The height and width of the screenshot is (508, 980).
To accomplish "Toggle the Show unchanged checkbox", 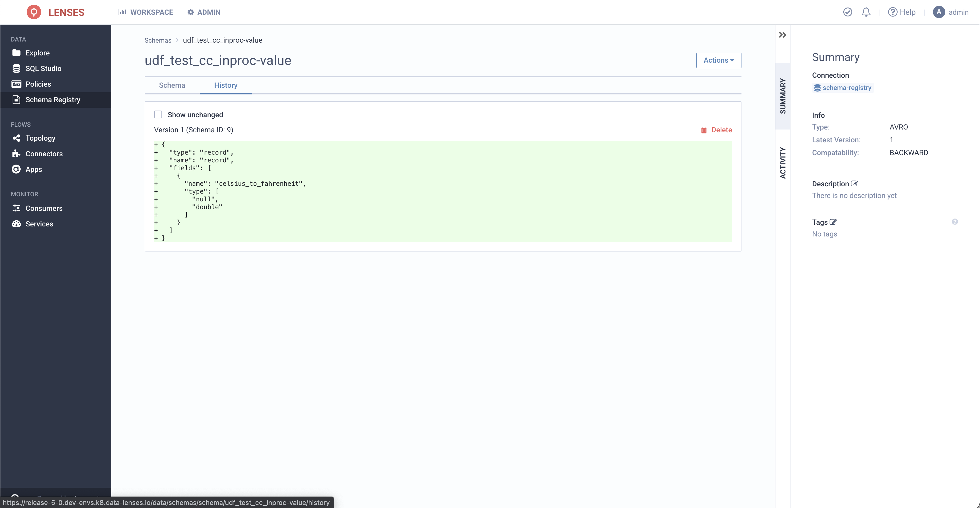I will (x=158, y=115).
